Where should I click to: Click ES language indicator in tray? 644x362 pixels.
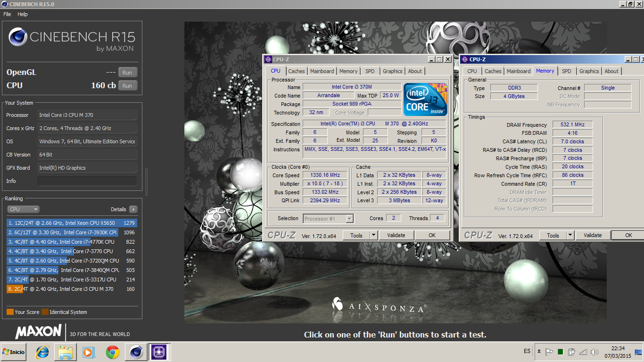click(x=527, y=352)
